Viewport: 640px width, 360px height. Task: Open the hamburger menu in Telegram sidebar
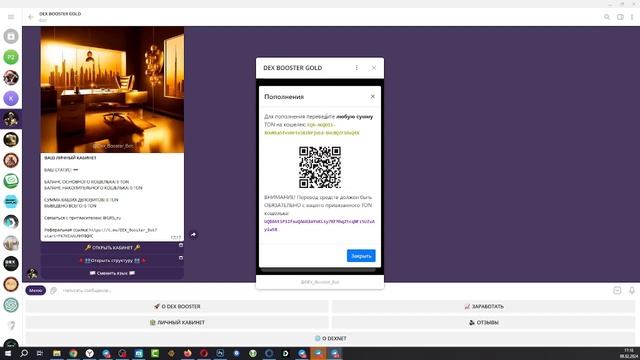click(x=11, y=17)
